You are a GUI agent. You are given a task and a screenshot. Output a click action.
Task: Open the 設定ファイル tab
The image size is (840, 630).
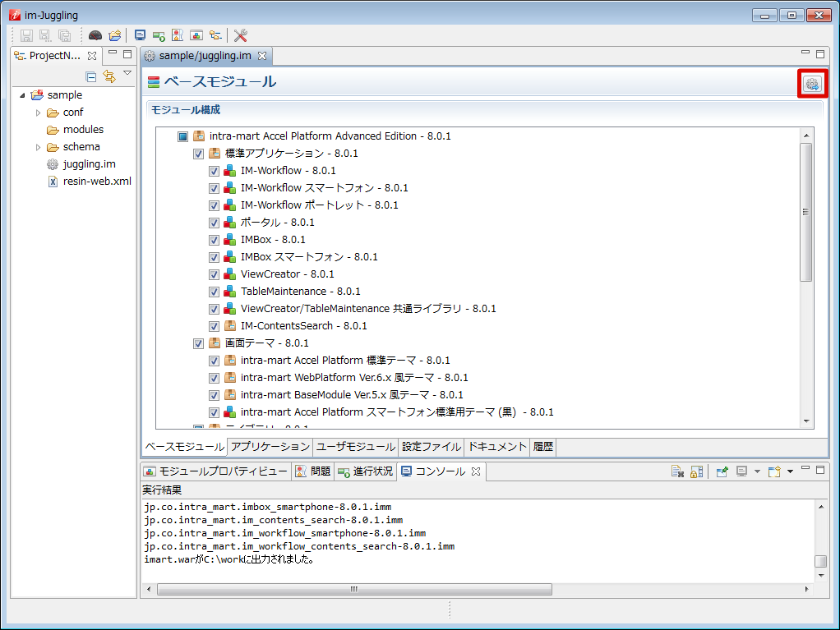click(x=432, y=447)
